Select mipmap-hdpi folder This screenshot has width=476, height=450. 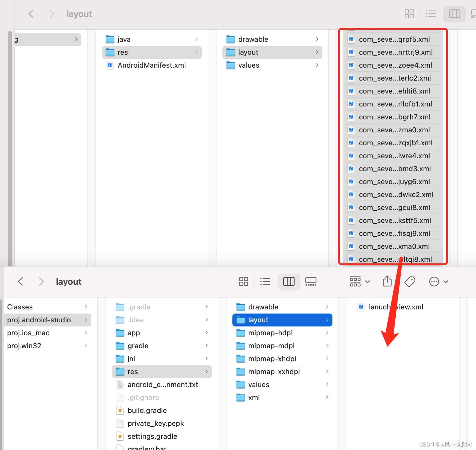pyautogui.click(x=282, y=333)
